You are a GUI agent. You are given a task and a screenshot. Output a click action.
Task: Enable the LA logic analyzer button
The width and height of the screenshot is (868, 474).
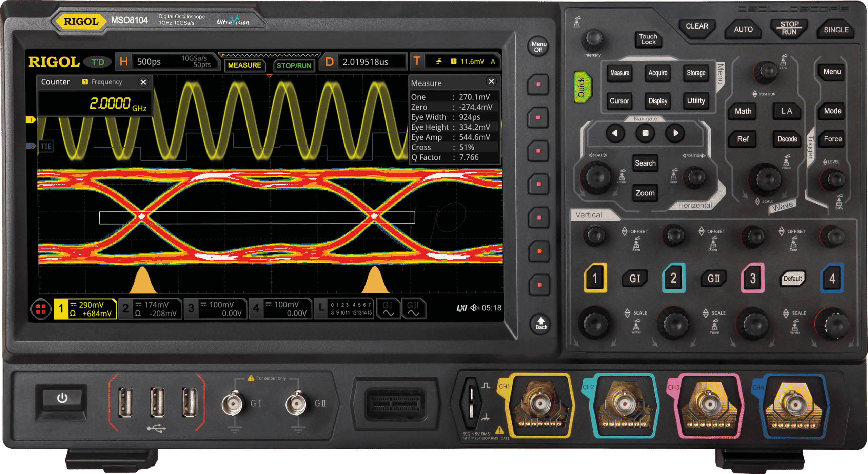787,111
